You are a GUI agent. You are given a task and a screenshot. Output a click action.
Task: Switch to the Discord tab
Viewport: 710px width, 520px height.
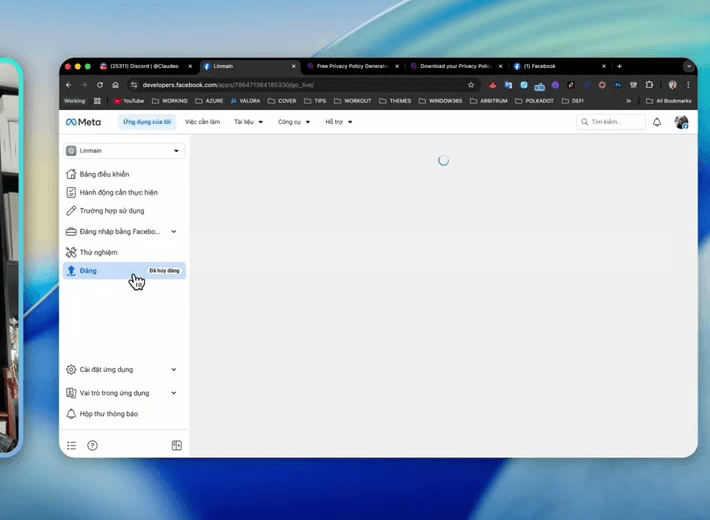[145, 66]
